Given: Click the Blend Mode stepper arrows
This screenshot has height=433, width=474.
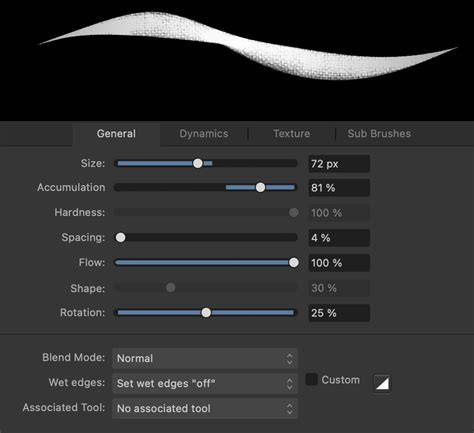Looking at the screenshot, I should tap(290, 359).
